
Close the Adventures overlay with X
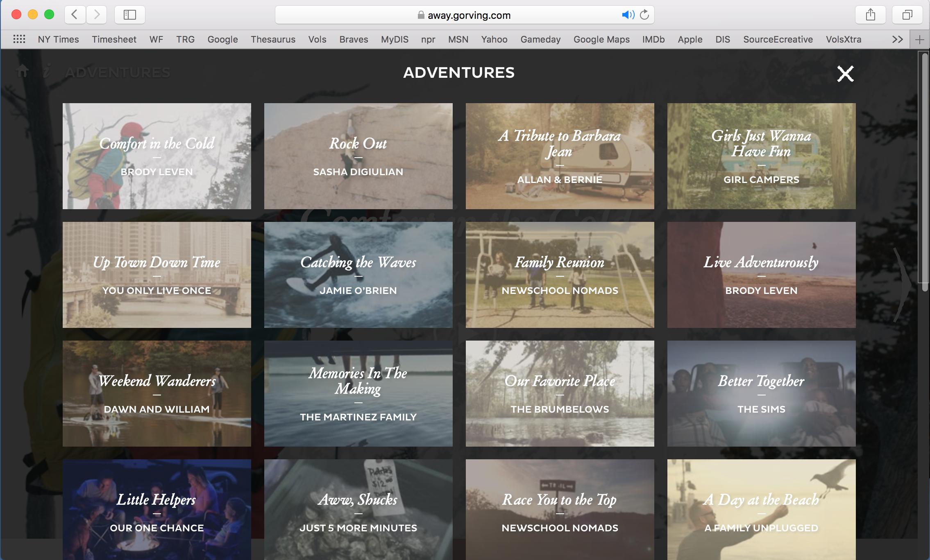tap(845, 74)
